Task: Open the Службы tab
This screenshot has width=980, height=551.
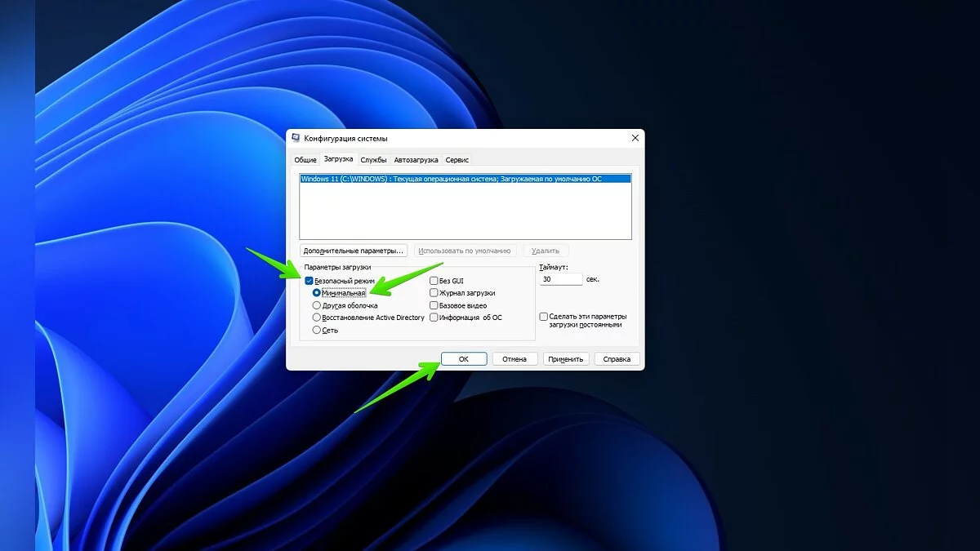Action: click(x=373, y=160)
